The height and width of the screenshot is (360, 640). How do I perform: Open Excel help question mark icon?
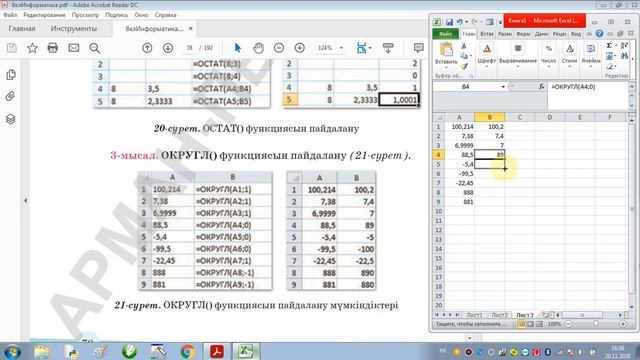point(599,34)
